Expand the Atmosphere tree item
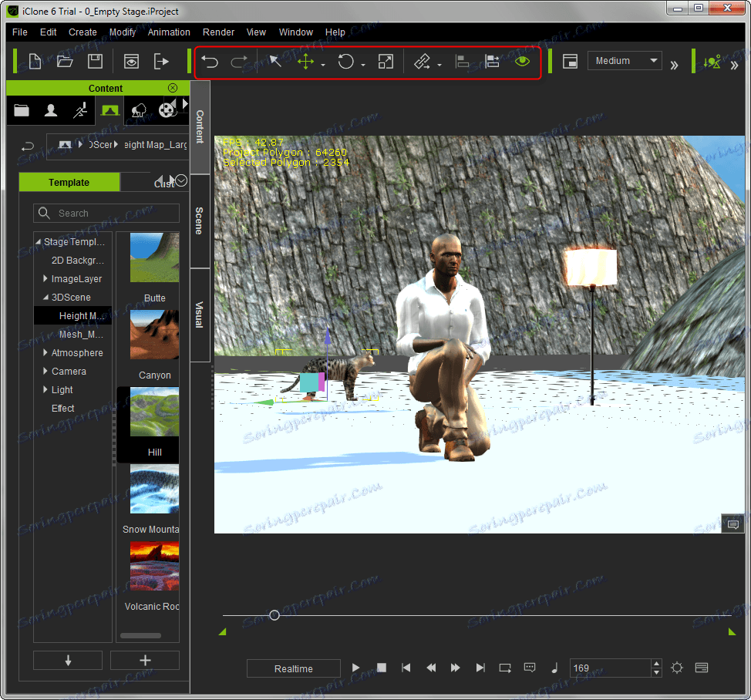 click(45, 353)
